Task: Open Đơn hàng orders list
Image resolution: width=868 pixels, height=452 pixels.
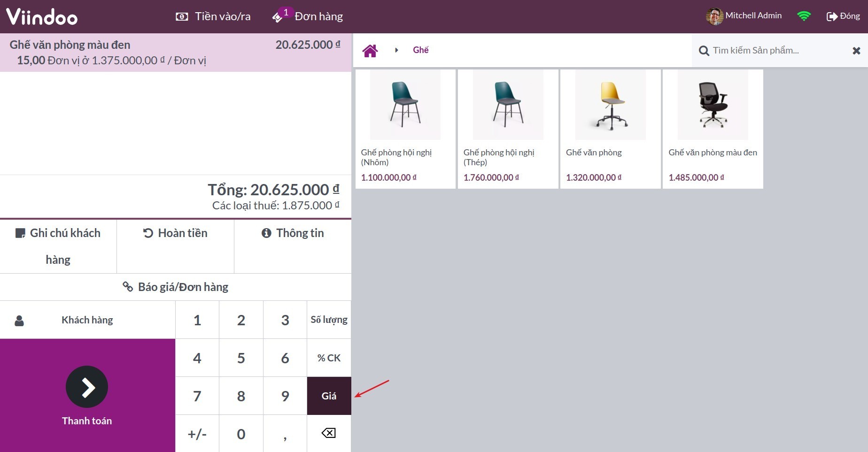Action: click(x=308, y=16)
